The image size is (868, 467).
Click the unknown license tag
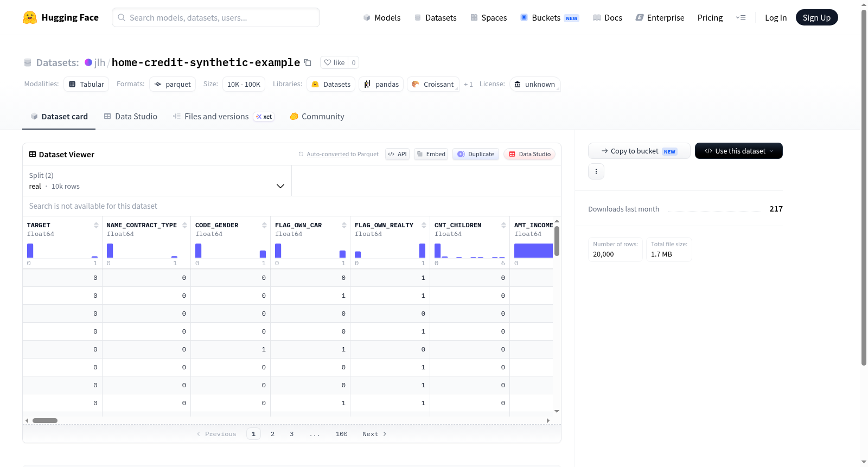pos(535,84)
